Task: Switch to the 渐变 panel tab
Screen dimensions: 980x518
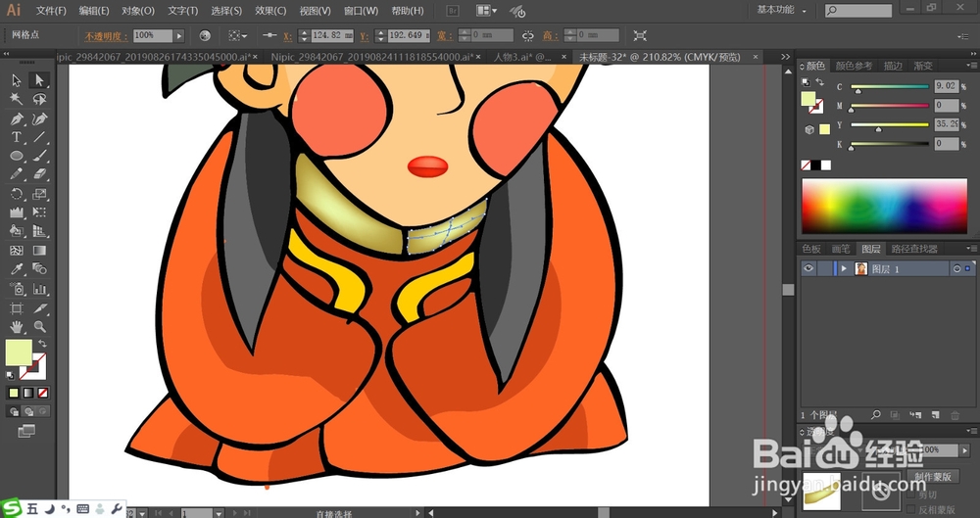Action: pyautogui.click(x=923, y=66)
